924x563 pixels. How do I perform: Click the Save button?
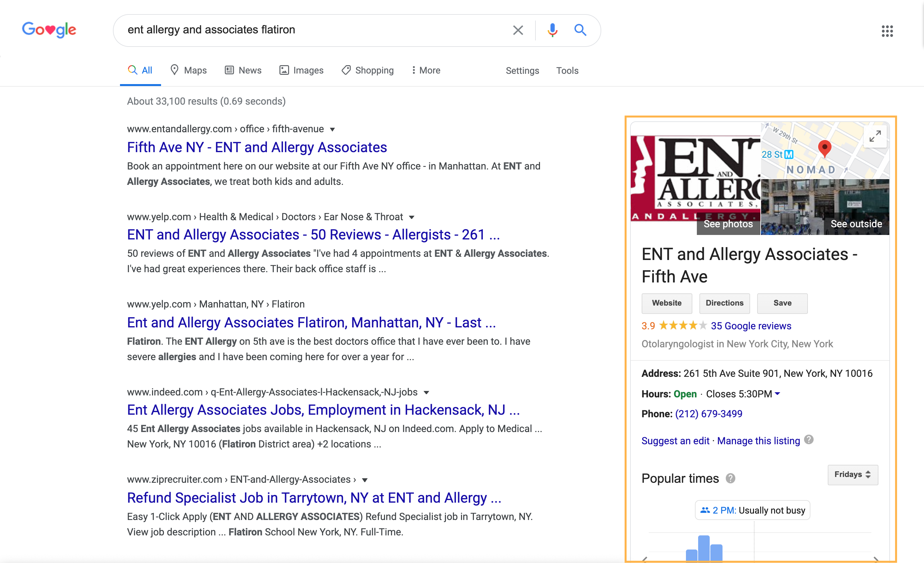(x=782, y=303)
